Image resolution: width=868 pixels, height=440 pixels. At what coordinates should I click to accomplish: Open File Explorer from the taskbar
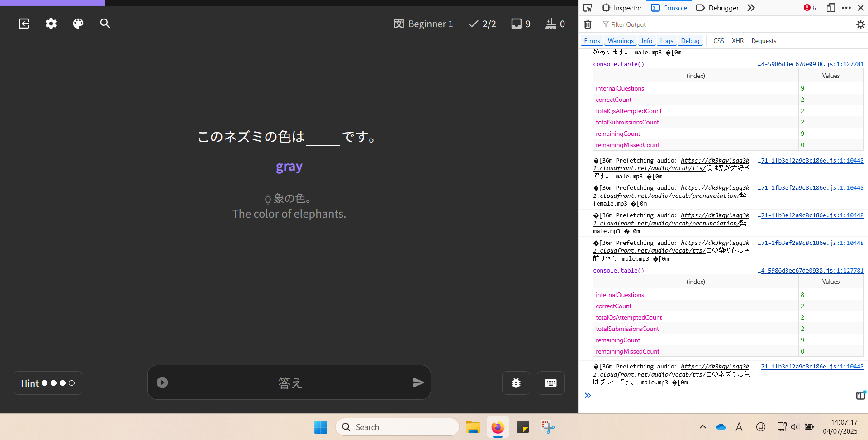pos(473,427)
